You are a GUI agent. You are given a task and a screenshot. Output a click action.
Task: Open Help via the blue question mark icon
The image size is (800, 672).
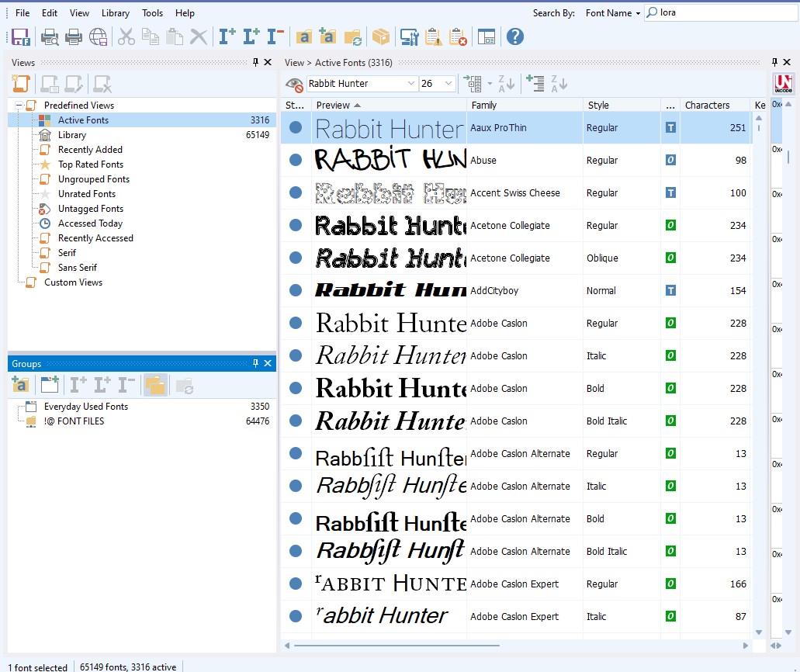click(515, 36)
